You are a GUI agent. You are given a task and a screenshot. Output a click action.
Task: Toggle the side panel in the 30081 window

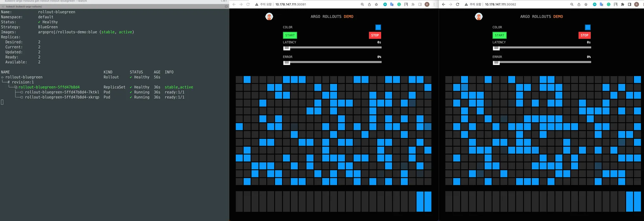[420, 4]
